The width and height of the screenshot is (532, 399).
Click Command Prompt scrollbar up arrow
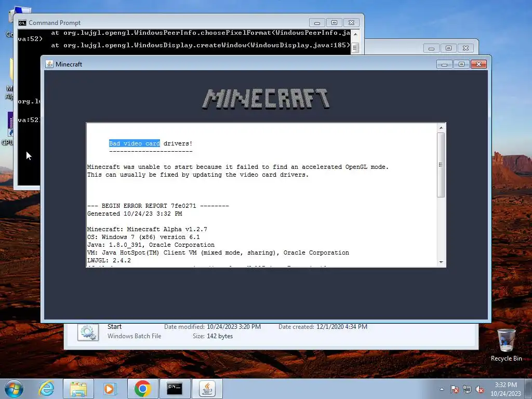point(355,34)
